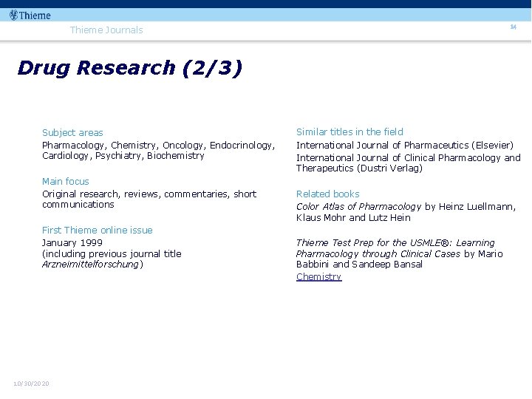Click 'Color Atlas of Pharmacology' book title
The image size is (532, 399).
click(358, 207)
